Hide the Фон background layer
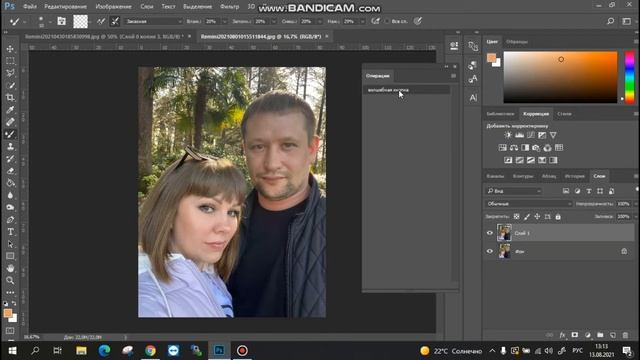The height and width of the screenshot is (360, 640). click(490, 251)
